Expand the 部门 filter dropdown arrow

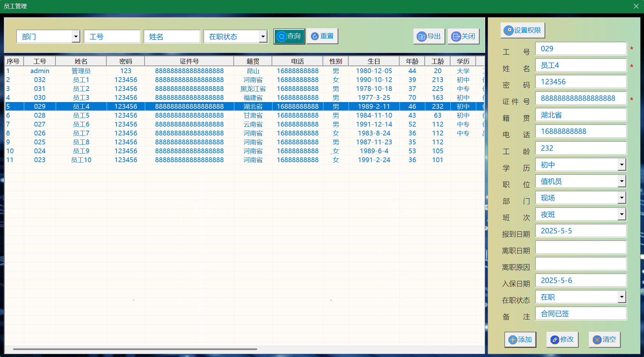click(76, 37)
